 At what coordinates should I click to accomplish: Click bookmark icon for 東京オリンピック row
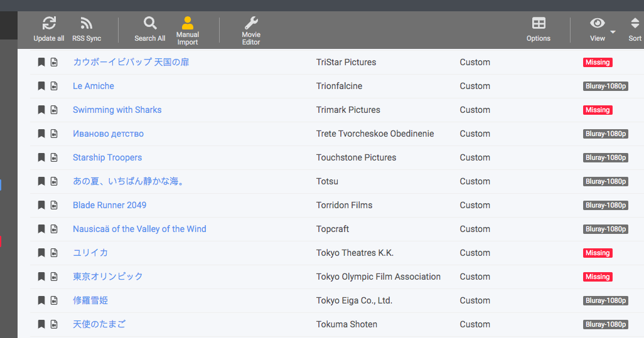click(41, 277)
